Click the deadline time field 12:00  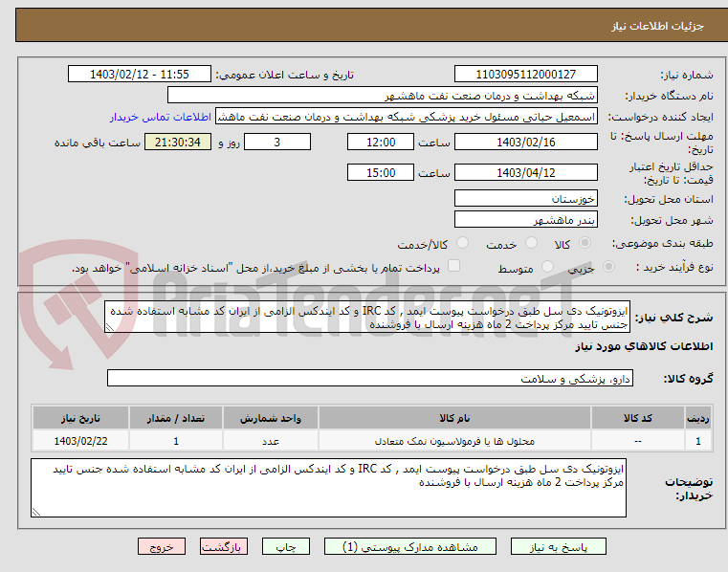380,142
